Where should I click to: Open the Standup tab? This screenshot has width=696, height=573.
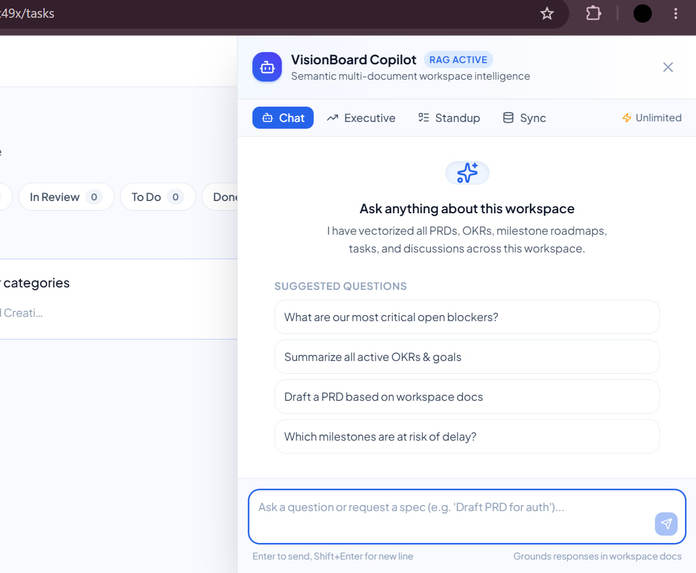[449, 118]
